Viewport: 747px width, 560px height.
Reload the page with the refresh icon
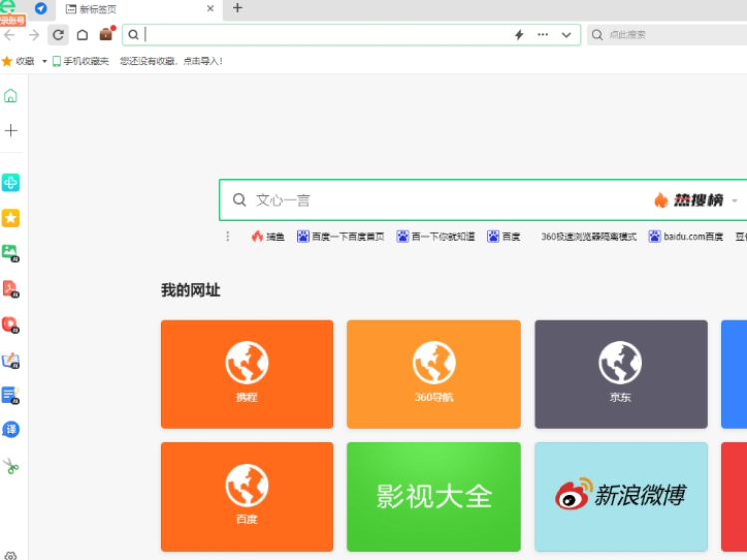coord(58,35)
